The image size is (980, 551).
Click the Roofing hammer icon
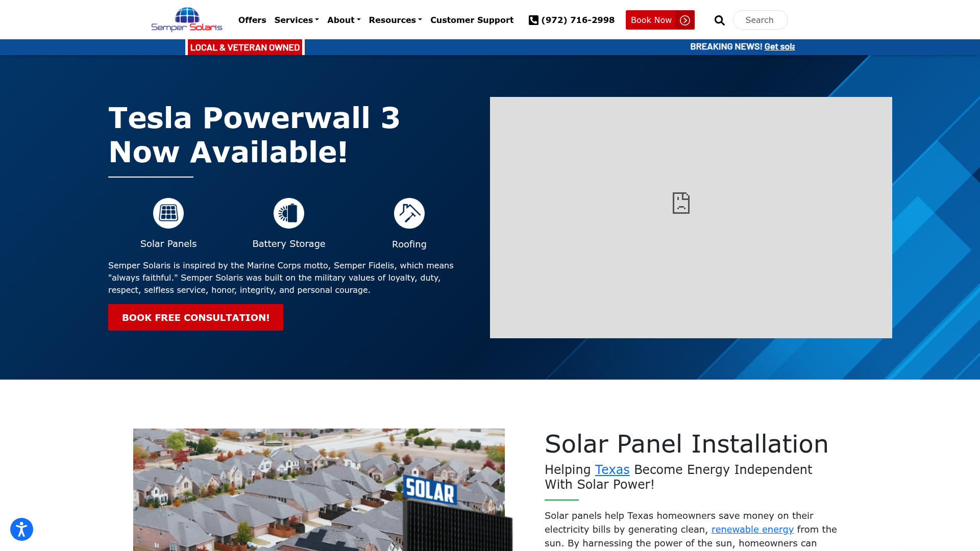409,213
